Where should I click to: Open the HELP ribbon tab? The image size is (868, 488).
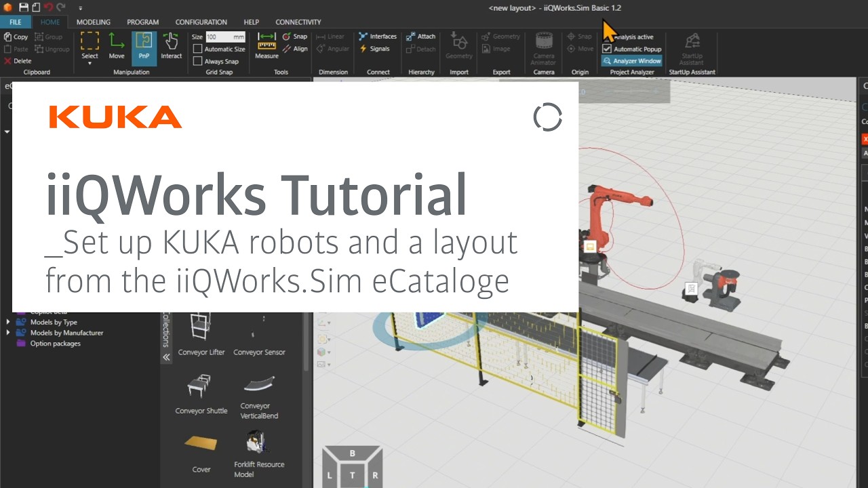(x=252, y=22)
